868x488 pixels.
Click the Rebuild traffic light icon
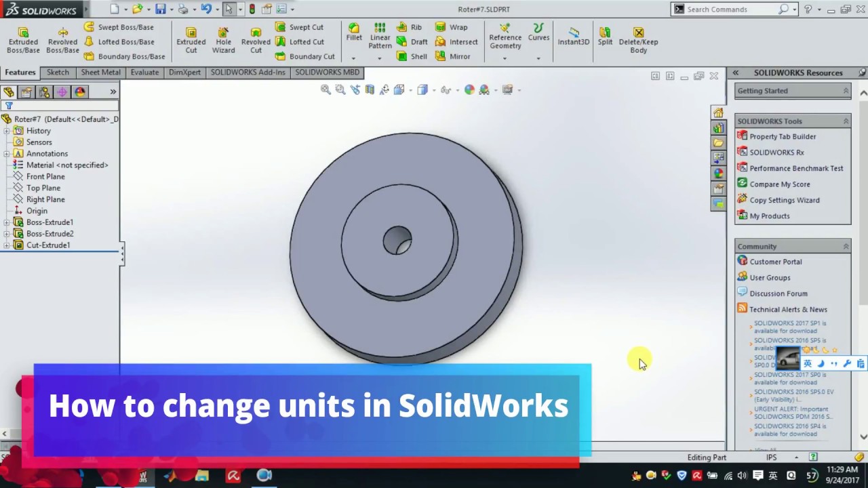point(252,9)
